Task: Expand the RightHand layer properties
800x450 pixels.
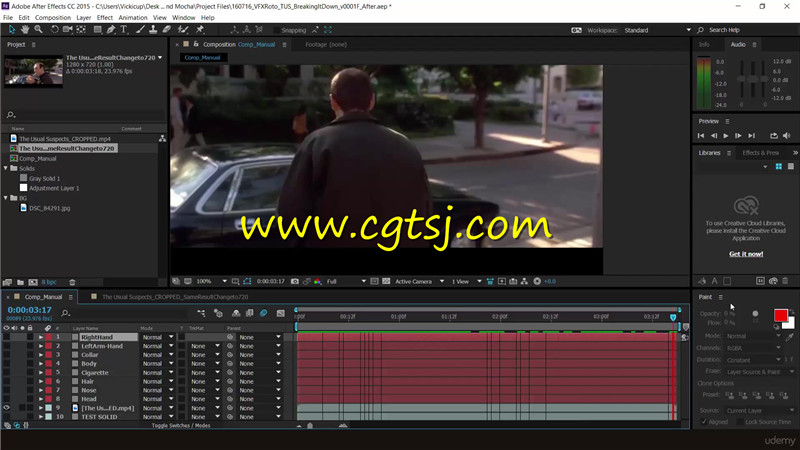Action: (41, 337)
